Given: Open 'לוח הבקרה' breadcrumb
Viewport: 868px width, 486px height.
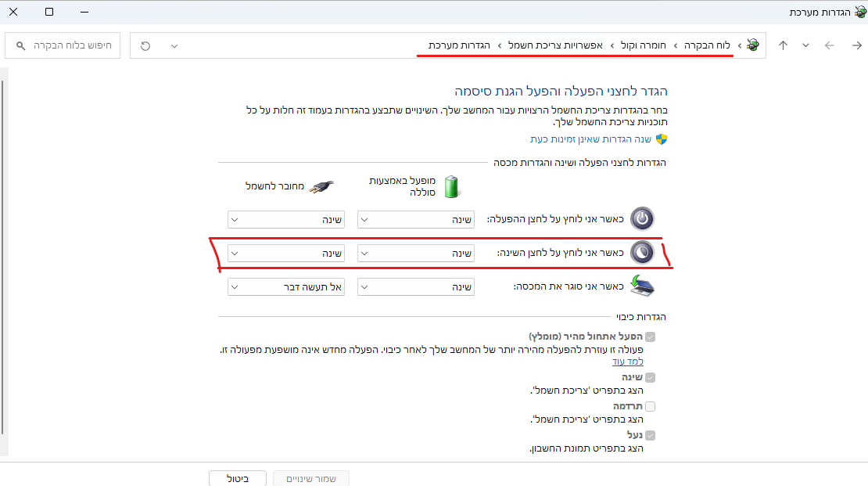Looking at the screenshot, I should 707,45.
